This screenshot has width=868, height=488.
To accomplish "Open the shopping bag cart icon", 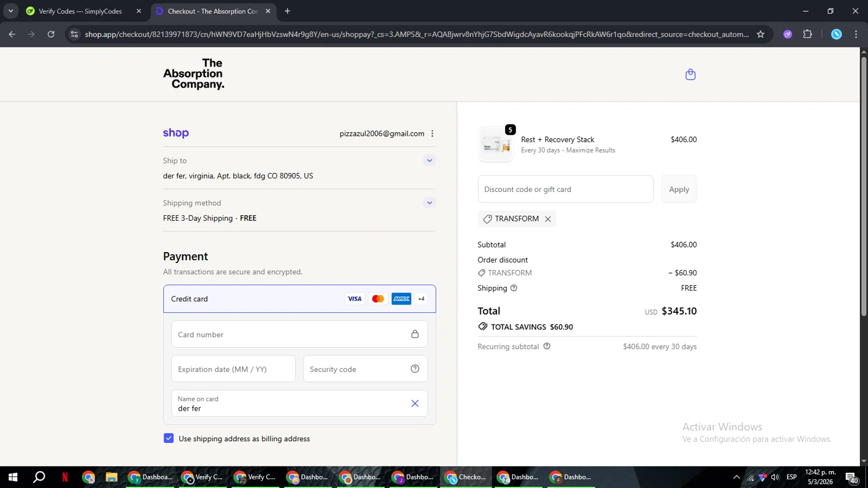I will (690, 75).
